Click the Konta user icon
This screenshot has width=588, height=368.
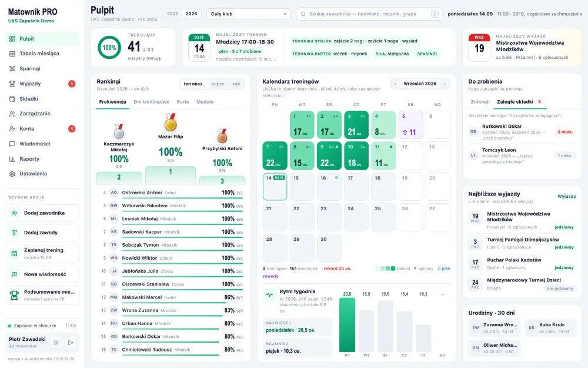(x=12, y=129)
